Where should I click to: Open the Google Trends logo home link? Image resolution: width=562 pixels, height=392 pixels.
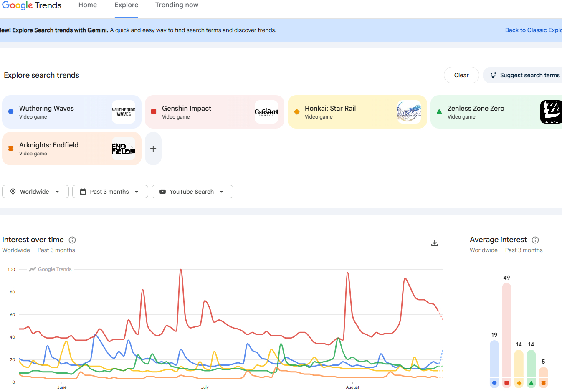(x=32, y=5)
